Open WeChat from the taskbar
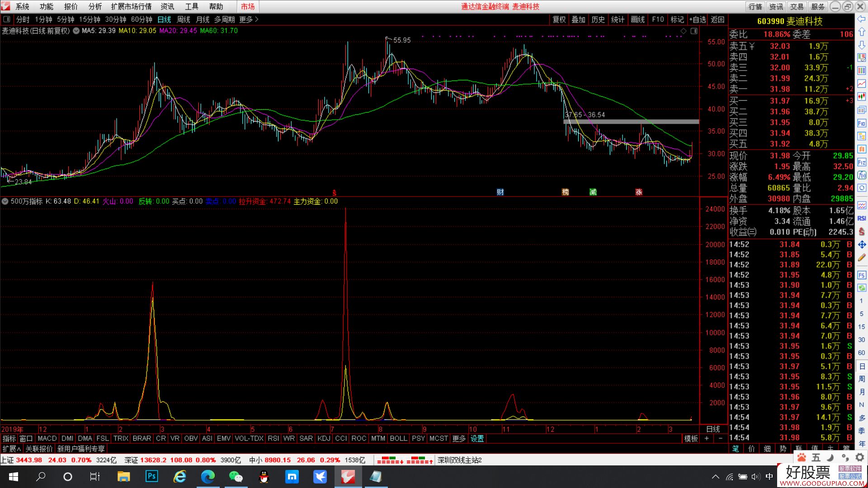868x488 pixels. 236,476
